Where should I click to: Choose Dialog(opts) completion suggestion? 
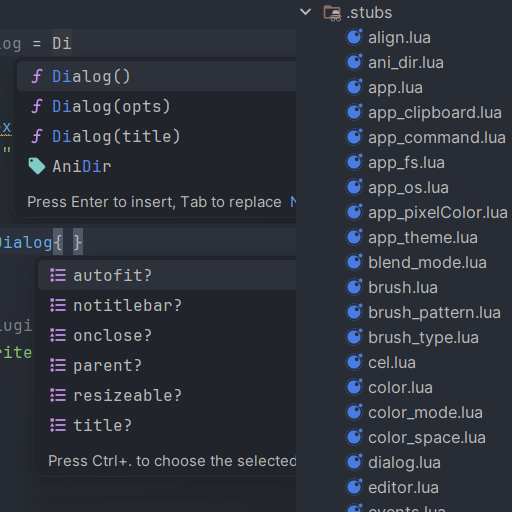tap(157, 106)
